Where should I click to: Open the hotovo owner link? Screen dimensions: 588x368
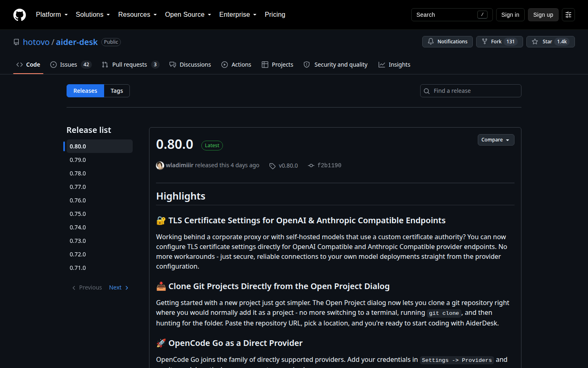coord(36,42)
